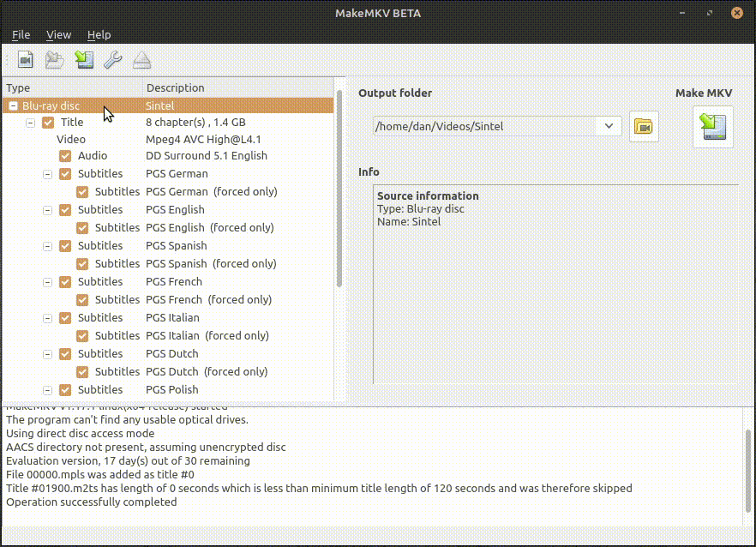Open Preferences via the wrench icon
This screenshot has width=756, height=547.
tap(113, 60)
